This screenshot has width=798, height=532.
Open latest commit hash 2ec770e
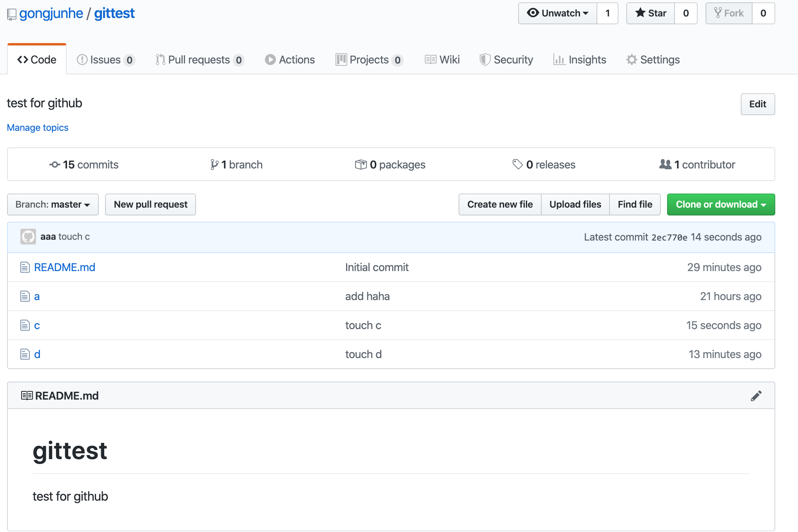coord(669,237)
